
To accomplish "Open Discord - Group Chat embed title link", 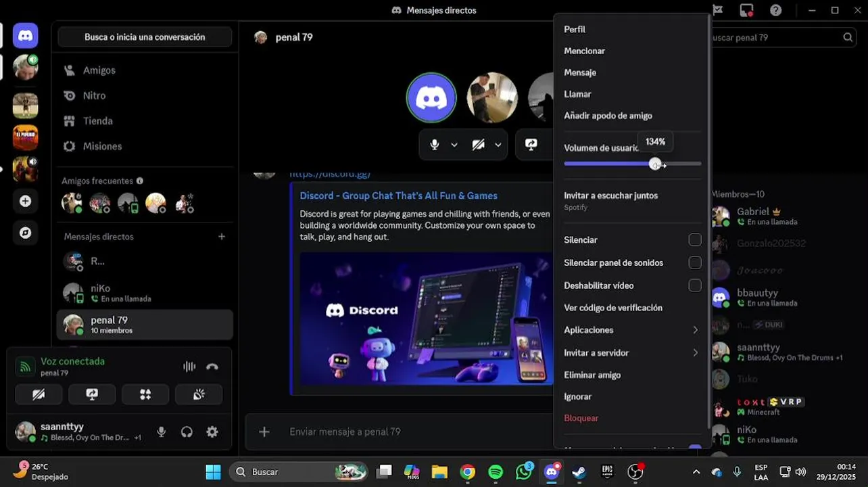I will (x=398, y=195).
